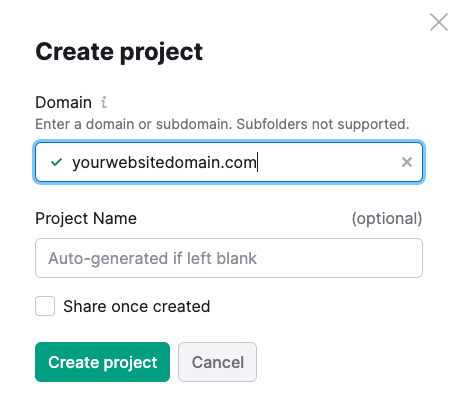Submit with the green Create project button
457x417 pixels.
(102, 362)
